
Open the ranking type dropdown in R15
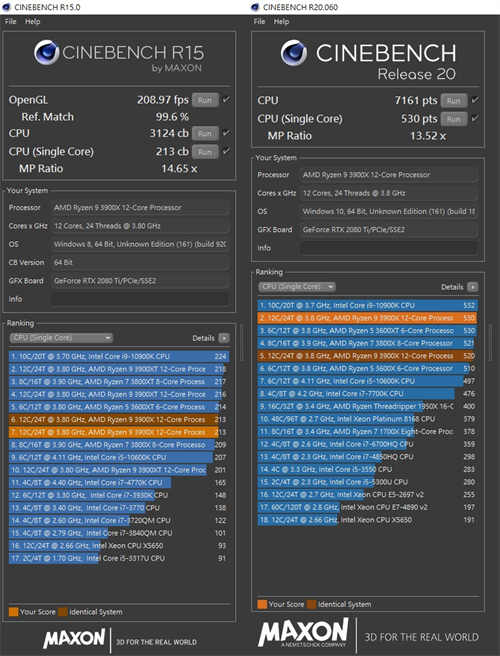(x=61, y=338)
